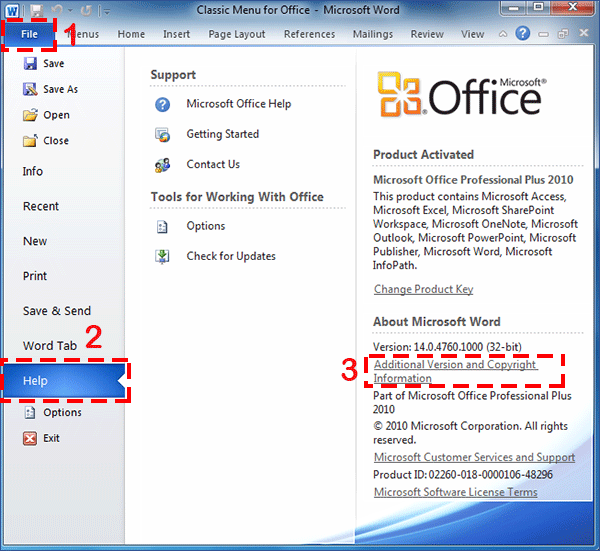
Task: Click the Support section heading
Action: pyautogui.click(x=173, y=75)
